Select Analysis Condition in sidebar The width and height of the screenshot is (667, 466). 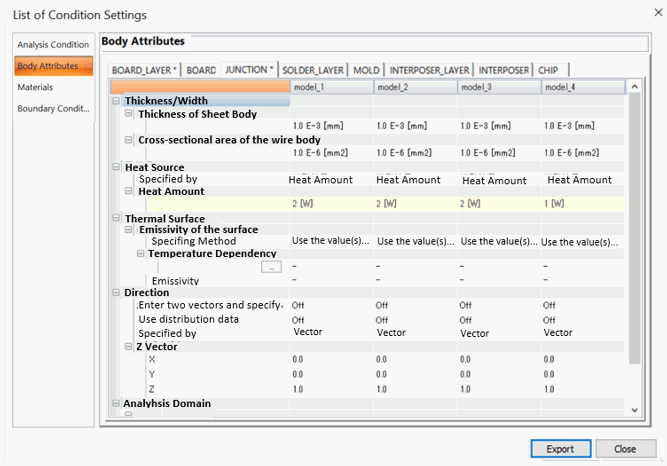[x=53, y=45]
